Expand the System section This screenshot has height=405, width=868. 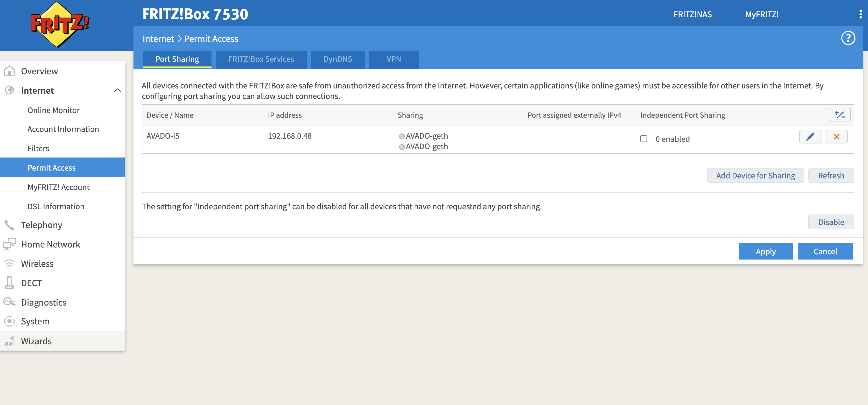[x=35, y=322]
